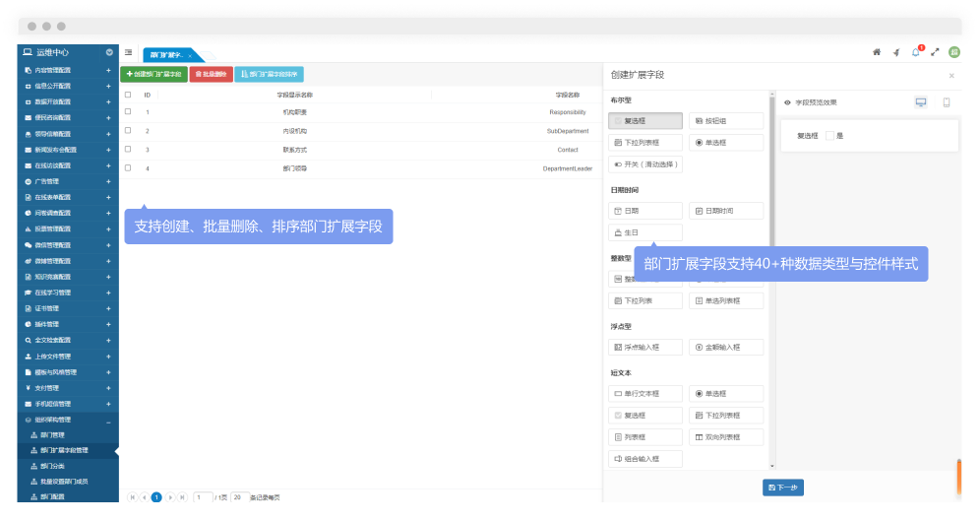Click the page number input field
The height and width of the screenshot is (521, 980).
tap(203, 497)
